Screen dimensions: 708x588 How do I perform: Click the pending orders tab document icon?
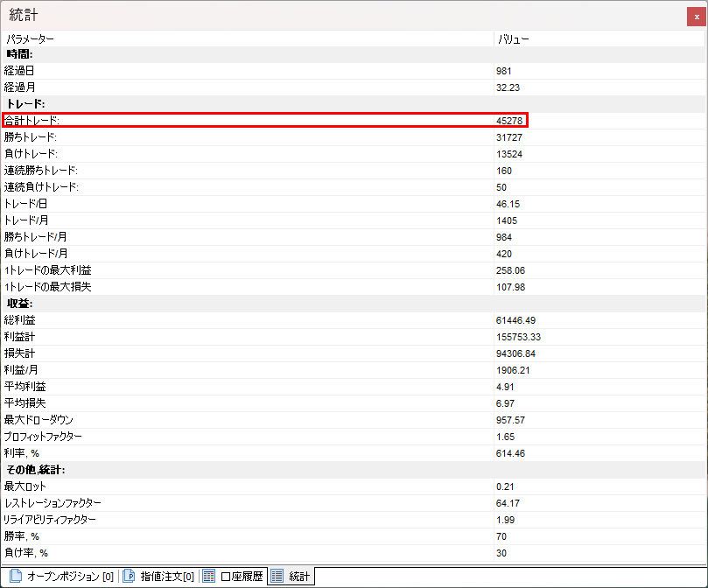coord(129,576)
